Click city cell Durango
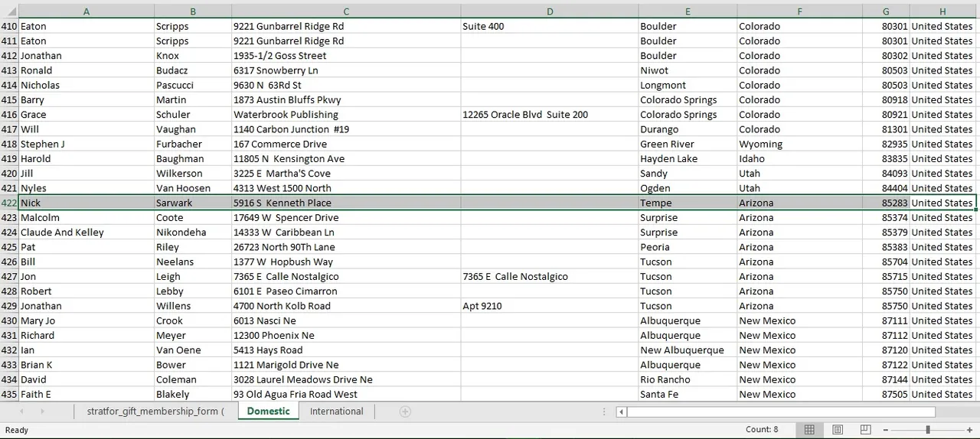The width and height of the screenshot is (980, 439). pyautogui.click(x=688, y=129)
